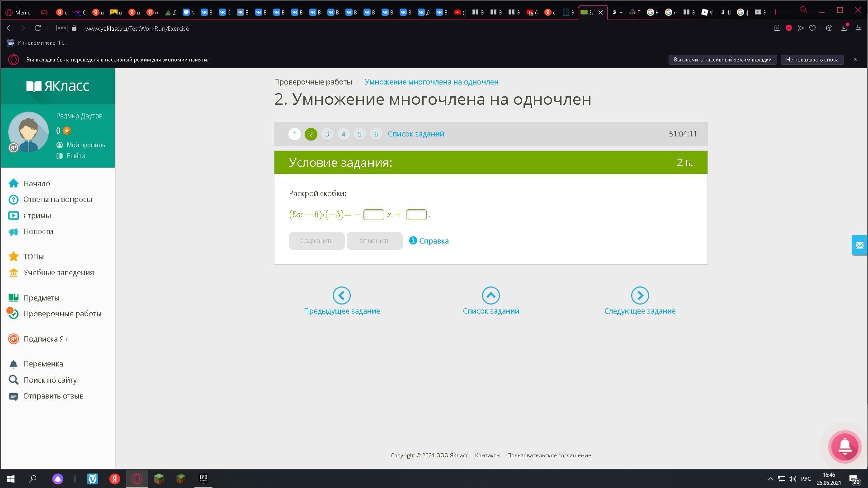
Task: Open the blue envelope message widget
Action: (x=859, y=245)
